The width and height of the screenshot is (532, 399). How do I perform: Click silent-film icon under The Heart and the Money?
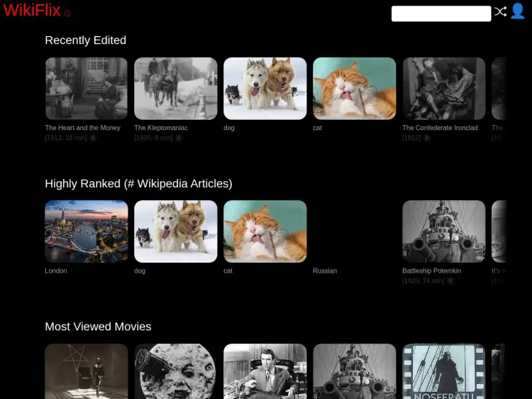(93, 138)
